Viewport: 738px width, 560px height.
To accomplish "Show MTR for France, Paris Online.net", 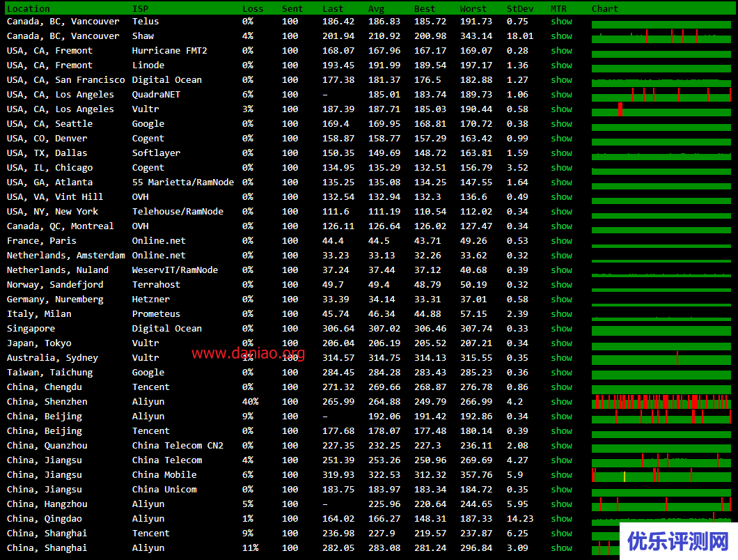I will click(x=561, y=240).
